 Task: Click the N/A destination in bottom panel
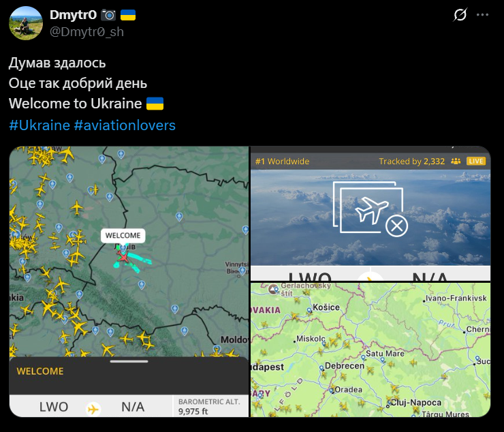coord(133,407)
